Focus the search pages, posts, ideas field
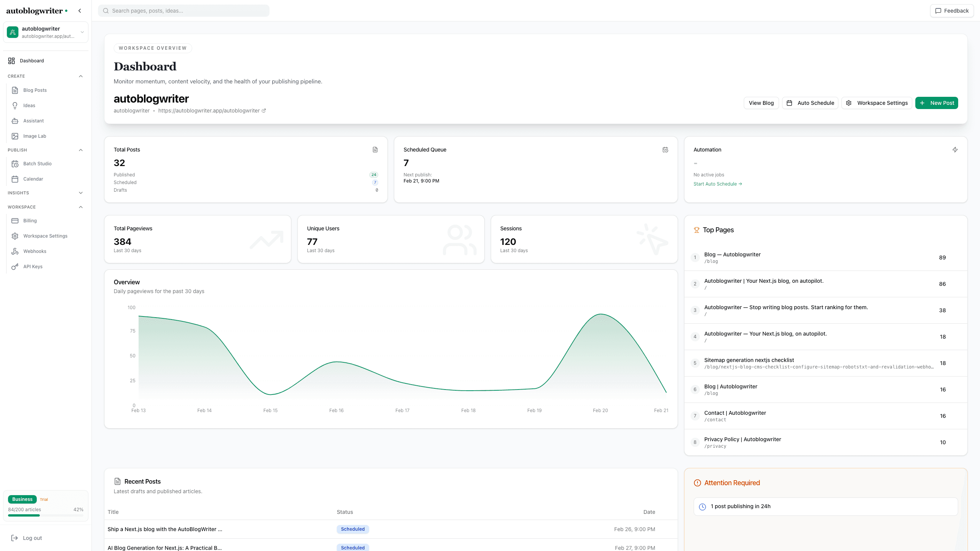980x551 pixels. 184,11
